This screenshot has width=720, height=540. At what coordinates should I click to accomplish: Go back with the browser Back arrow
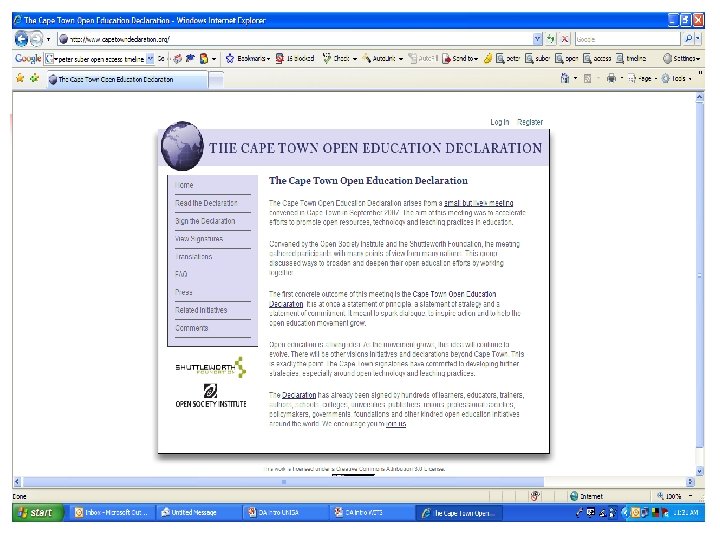coord(21,39)
